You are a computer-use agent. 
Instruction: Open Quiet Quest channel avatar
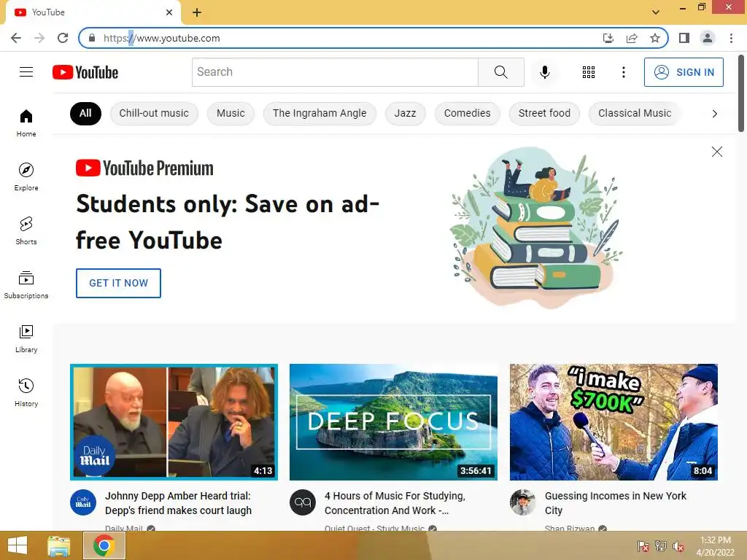coord(303,502)
